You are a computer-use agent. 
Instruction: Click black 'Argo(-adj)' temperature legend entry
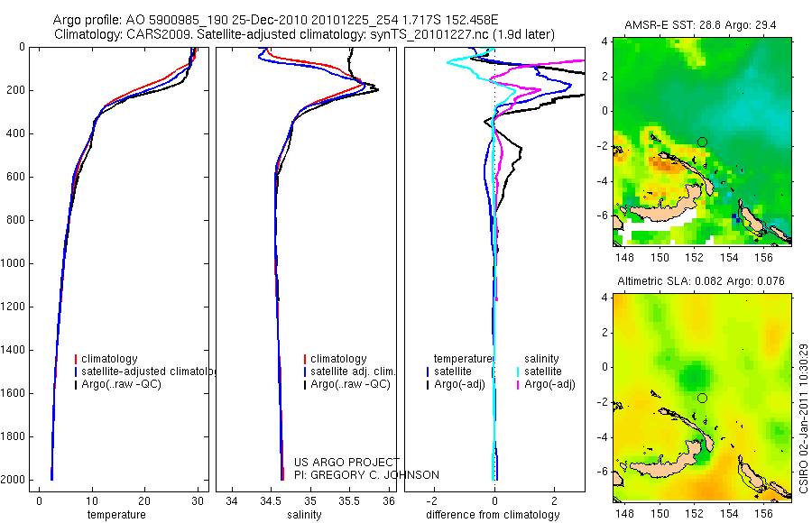click(459, 384)
